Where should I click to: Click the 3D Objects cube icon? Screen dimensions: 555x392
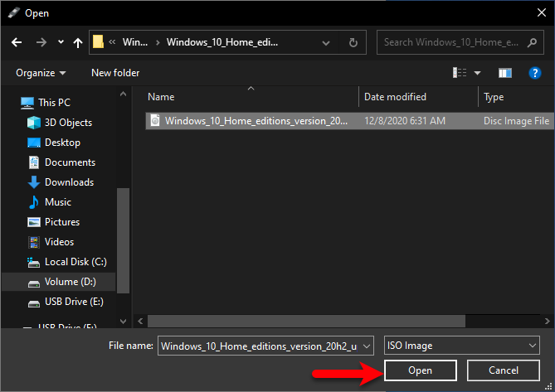click(x=34, y=123)
